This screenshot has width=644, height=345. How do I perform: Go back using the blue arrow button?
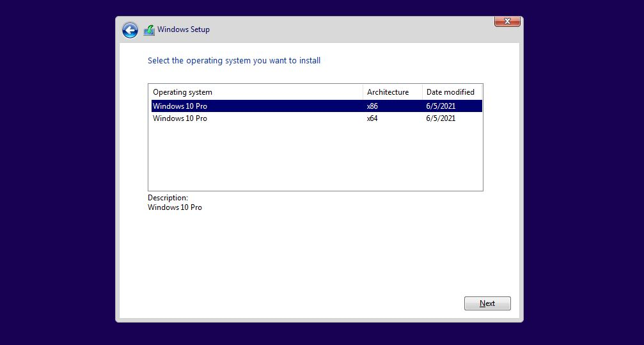point(130,30)
